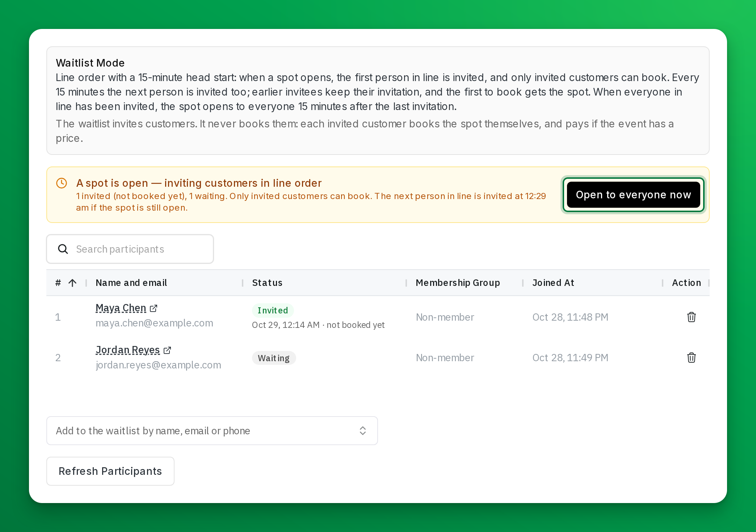Image resolution: width=756 pixels, height=532 pixels.
Task: Click Oct 28, 11:49 PM joined time
Action: click(570, 358)
